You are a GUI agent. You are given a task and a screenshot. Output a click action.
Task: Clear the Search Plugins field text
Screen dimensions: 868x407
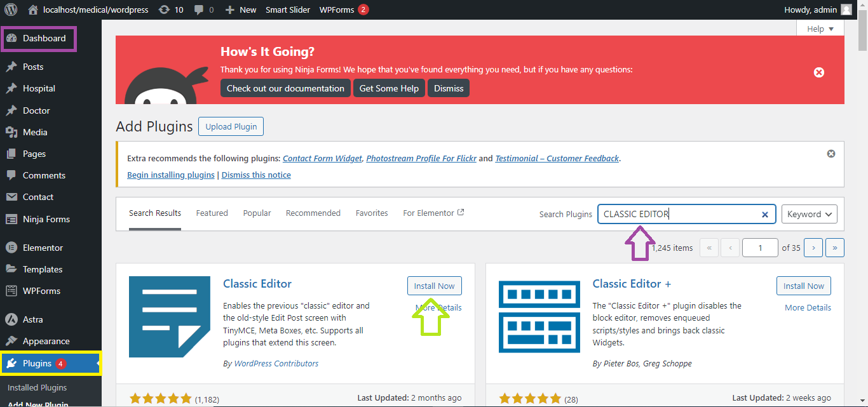765,215
